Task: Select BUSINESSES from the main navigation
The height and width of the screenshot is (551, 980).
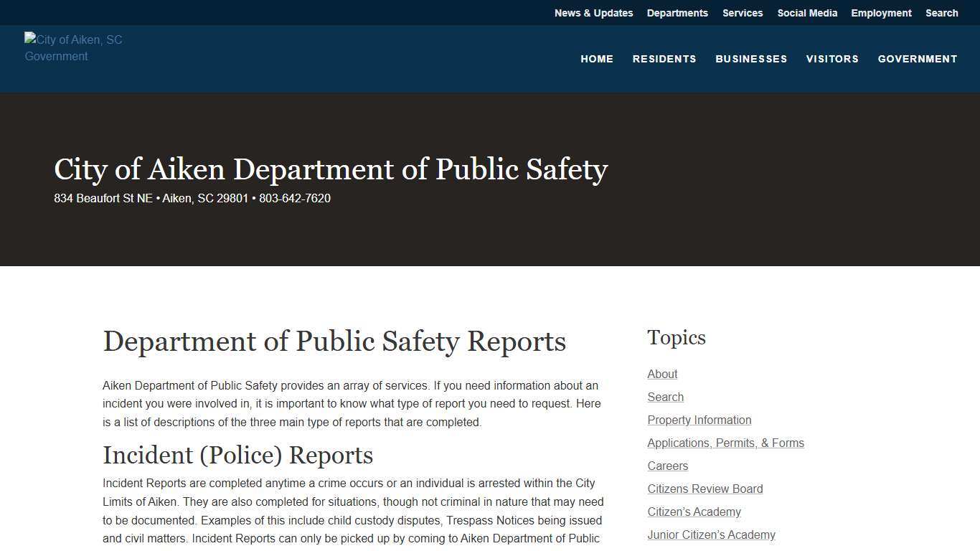Action: coord(751,59)
